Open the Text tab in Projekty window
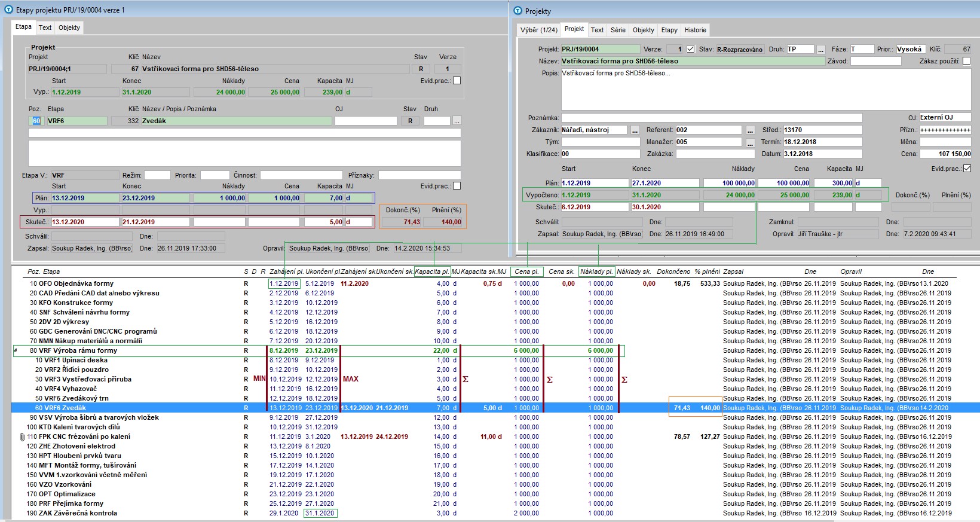Image resolution: width=980 pixels, height=522 pixels. [598, 30]
